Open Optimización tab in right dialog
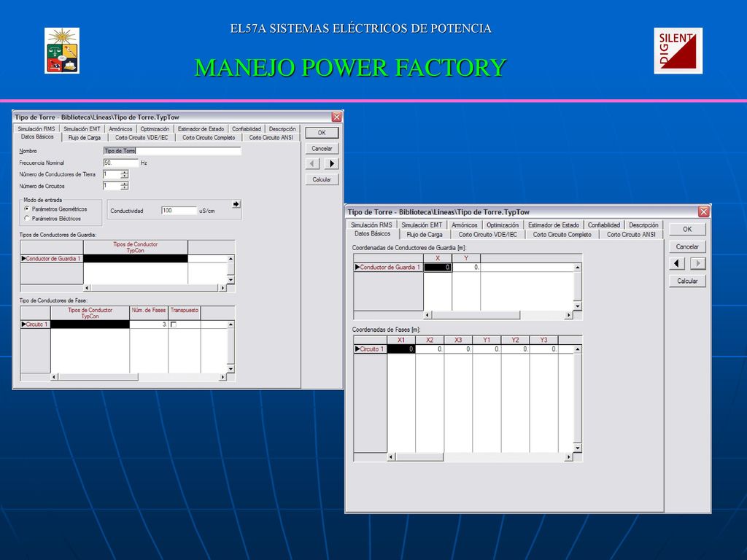This screenshot has height=560, width=747. tap(503, 225)
